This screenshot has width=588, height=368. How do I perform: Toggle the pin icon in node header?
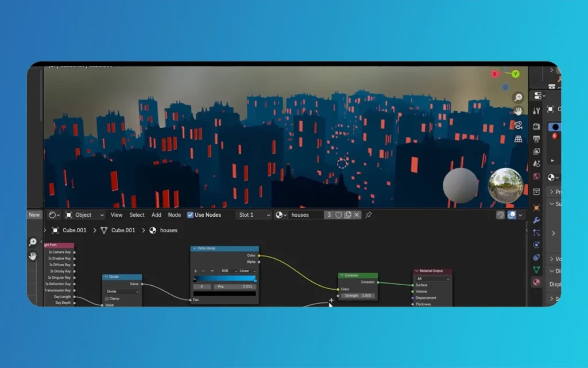click(368, 215)
